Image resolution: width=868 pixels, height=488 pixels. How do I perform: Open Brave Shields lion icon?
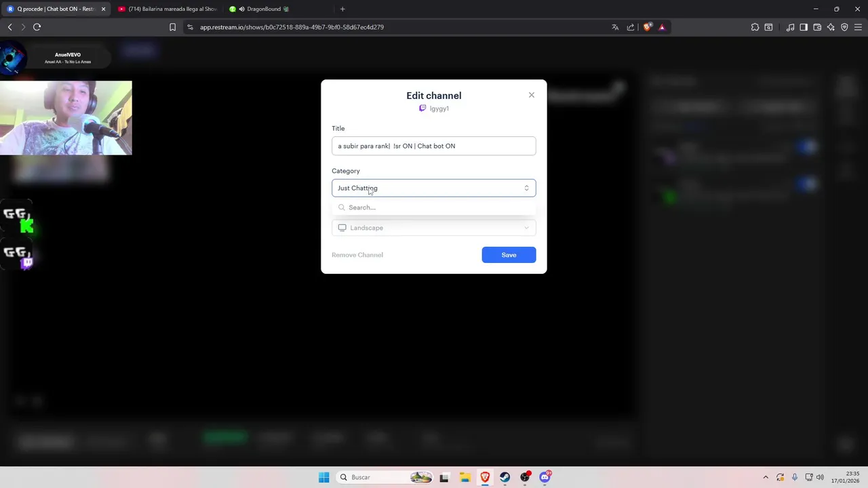coord(647,27)
